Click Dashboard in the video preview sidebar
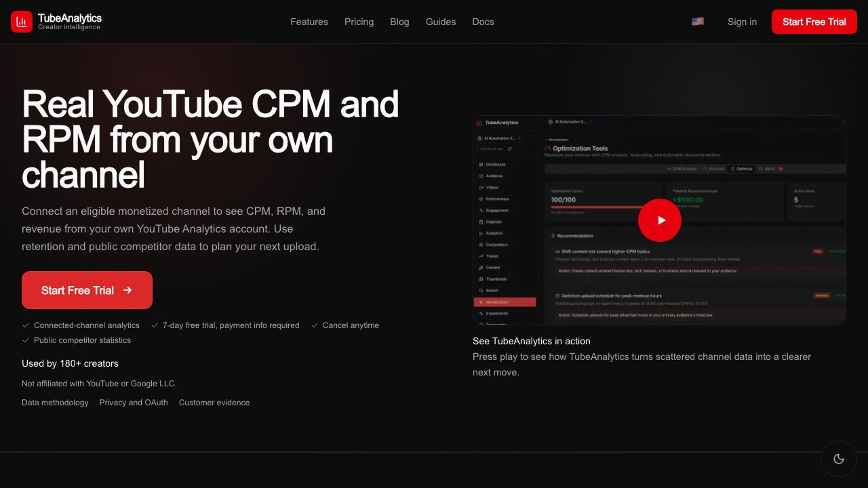This screenshot has width=868, height=488. [495, 165]
